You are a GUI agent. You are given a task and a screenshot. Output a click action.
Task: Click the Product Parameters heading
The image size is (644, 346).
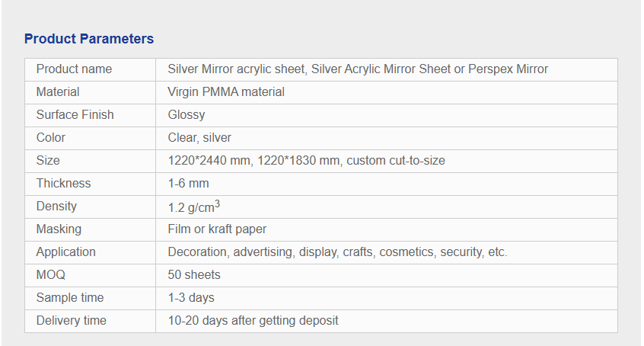[89, 39]
